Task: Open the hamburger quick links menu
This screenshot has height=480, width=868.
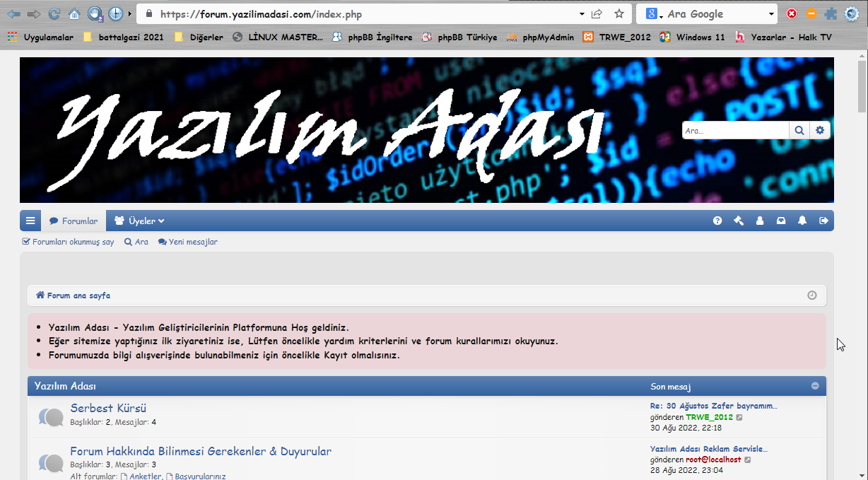Action: pyautogui.click(x=30, y=221)
